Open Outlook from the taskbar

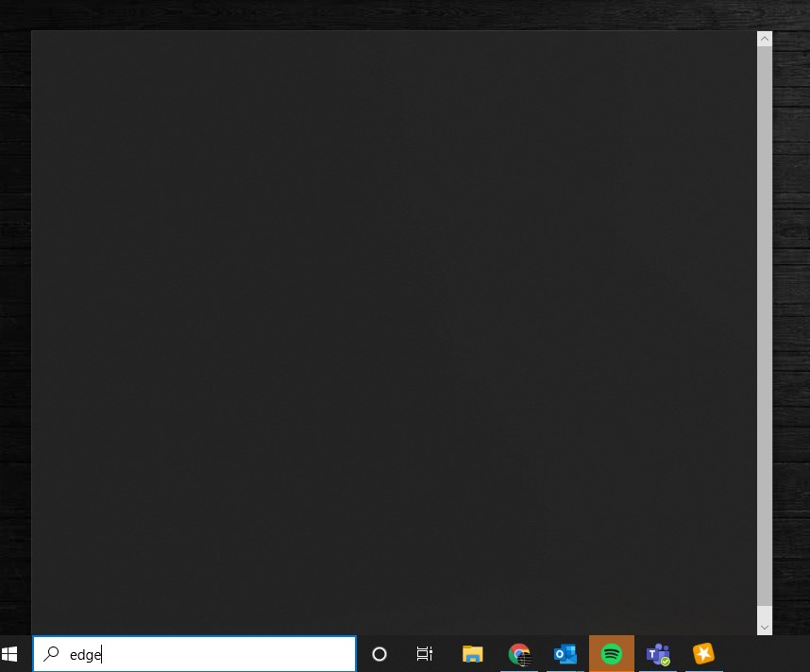[565, 654]
